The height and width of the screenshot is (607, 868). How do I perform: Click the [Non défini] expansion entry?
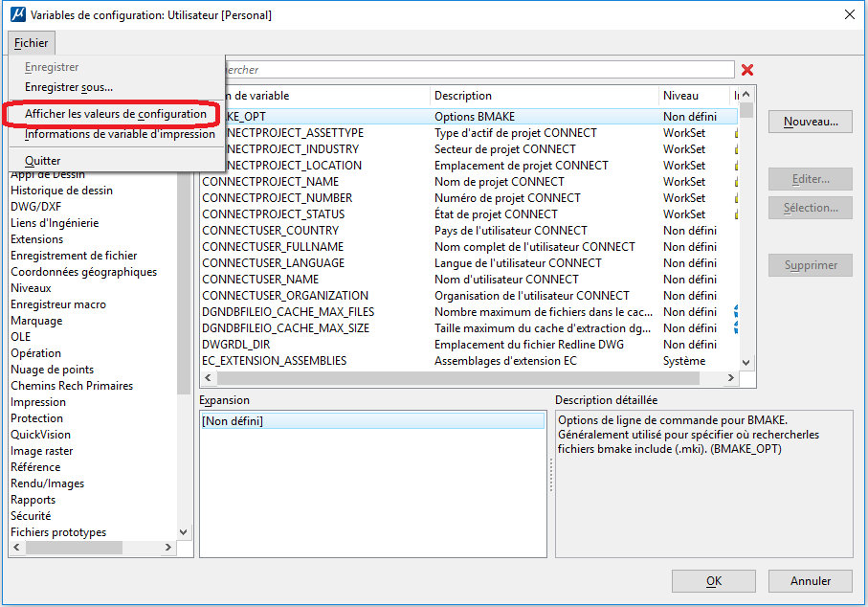[372, 421]
